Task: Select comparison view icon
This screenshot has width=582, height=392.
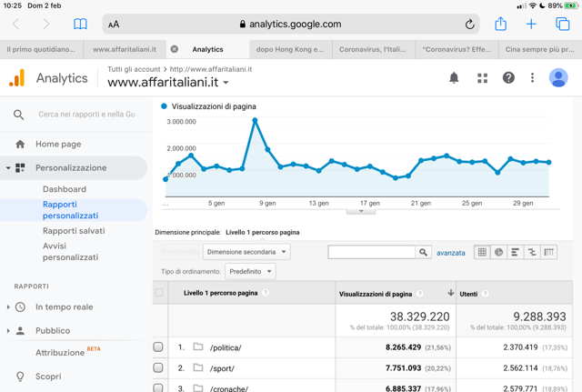Action: click(x=532, y=252)
